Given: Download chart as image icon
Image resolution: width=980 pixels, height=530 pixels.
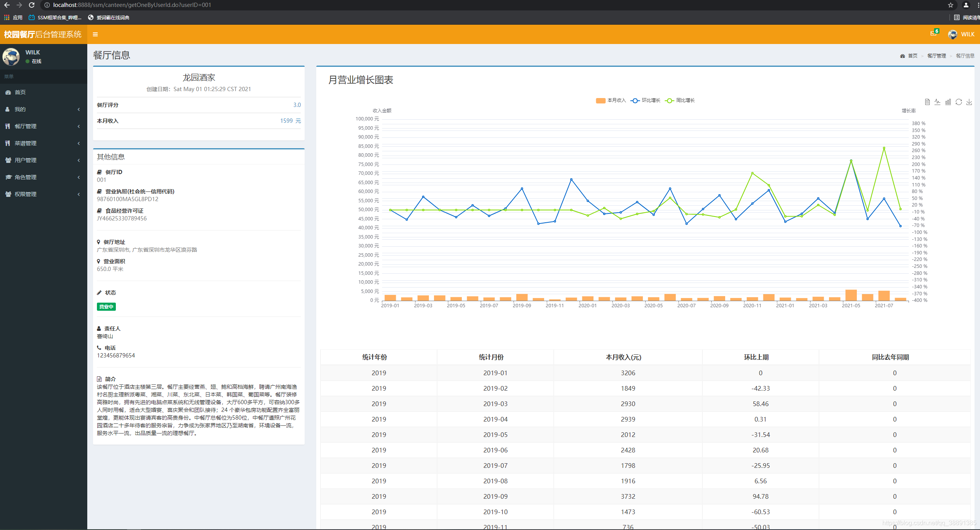Looking at the screenshot, I should (969, 102).
